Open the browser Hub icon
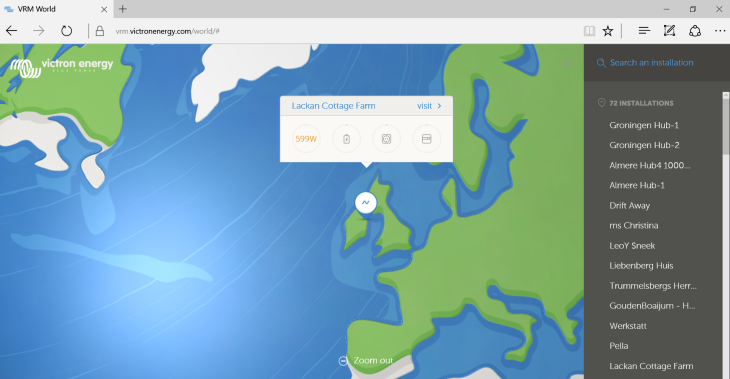Image resolution: width=730 pixels, height=379 pixels. (644, 31)
